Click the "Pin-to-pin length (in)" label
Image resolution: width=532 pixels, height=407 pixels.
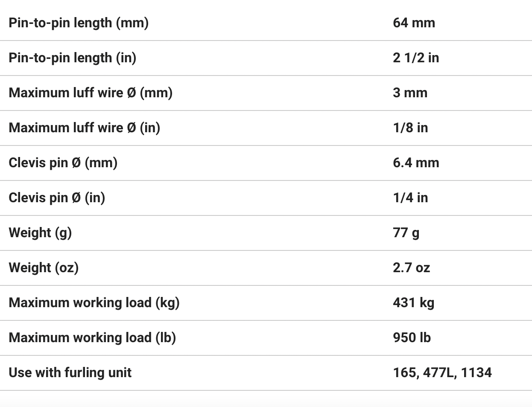(x=73, y=58)
